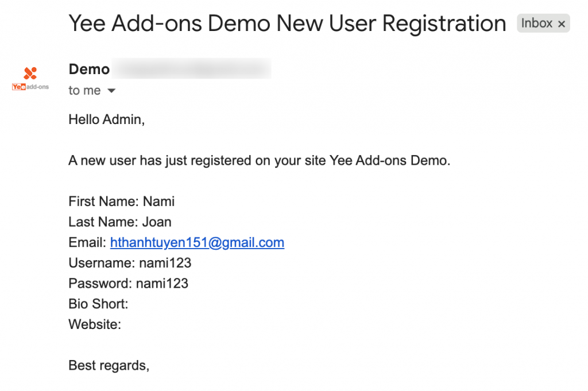Image resolution: width=588 pixels, height=391 pixels.
Task: Click the 'Hello Admin,' greeting line
Action: (x=106, y=119)
